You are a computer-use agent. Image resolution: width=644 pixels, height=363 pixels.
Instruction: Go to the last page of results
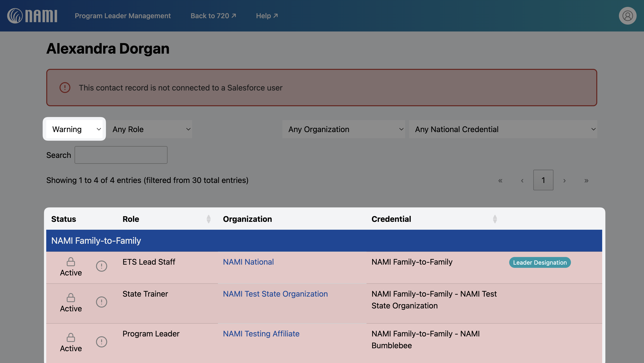point(586,180)
